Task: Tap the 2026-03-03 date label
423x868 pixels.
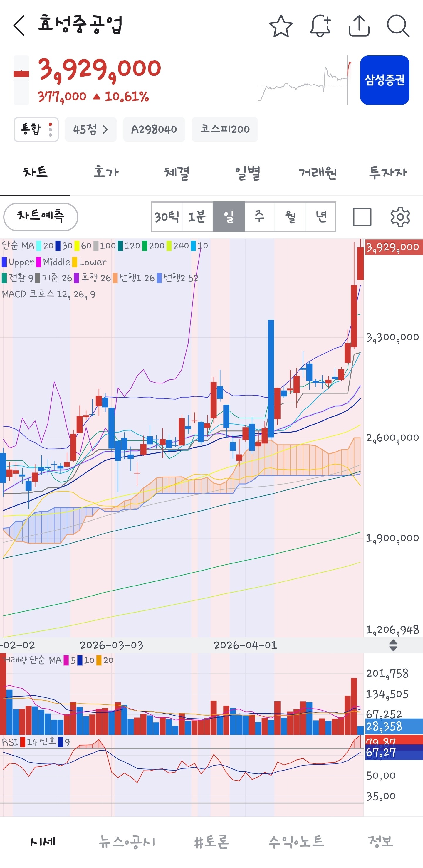Action: pos(111,645)
